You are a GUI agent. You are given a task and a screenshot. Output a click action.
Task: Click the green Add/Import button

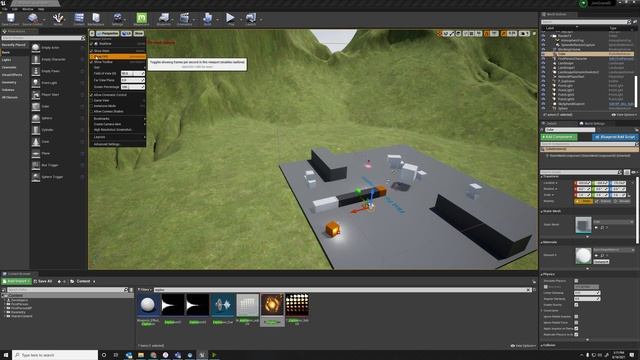pos(16,281)
